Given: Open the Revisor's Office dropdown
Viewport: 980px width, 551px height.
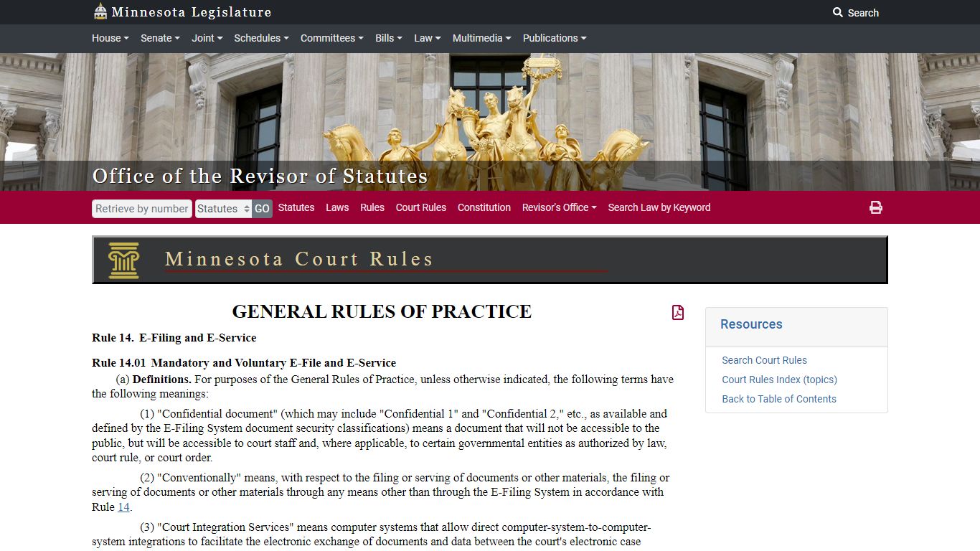Looking at the screenshot, I should tap(560, 207).
